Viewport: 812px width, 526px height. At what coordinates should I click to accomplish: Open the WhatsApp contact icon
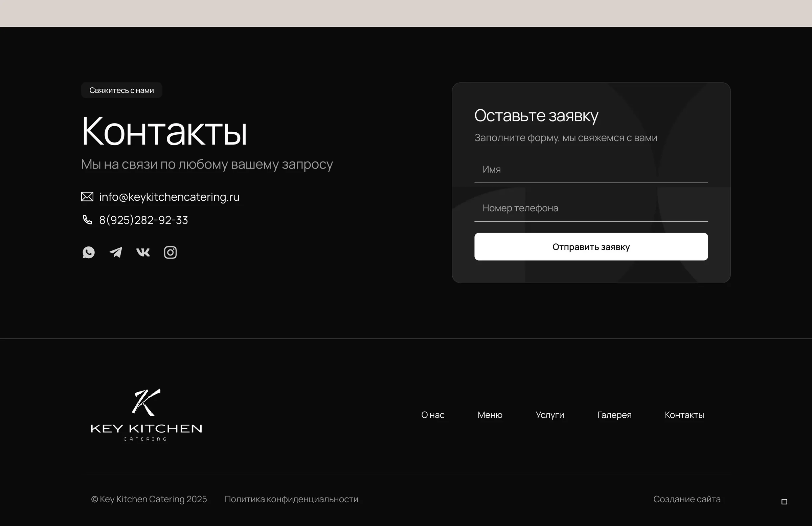[x=88, y=252]
